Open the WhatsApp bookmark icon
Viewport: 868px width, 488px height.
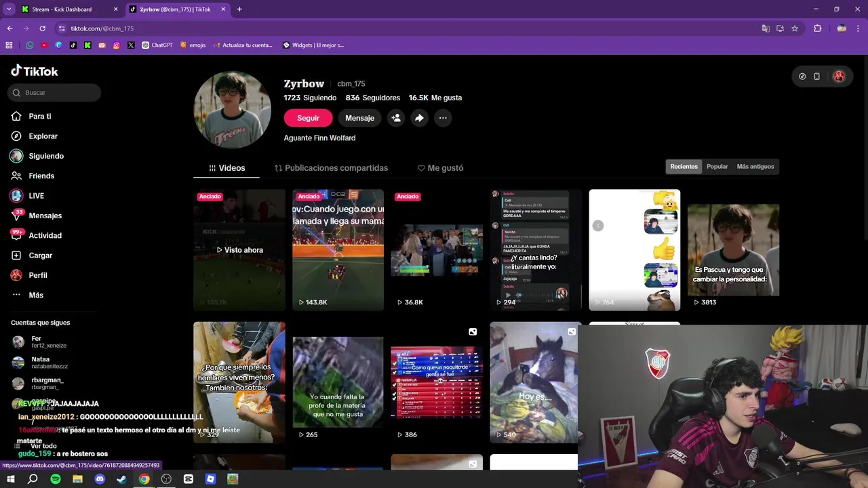tap(29, 45)
